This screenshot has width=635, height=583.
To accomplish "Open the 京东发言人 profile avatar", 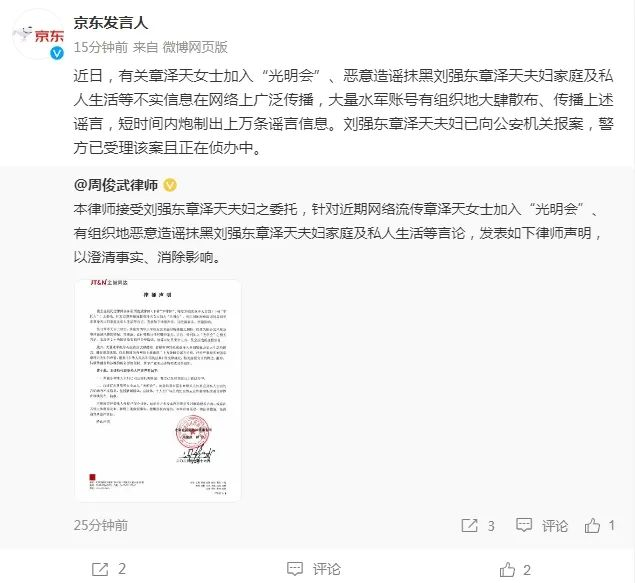I will pos(38,36).
